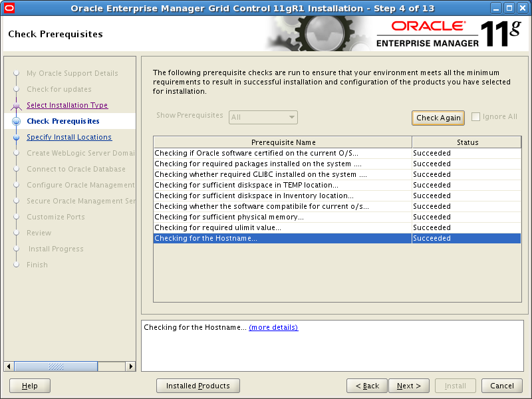Open Installed Products

(198, 386)
